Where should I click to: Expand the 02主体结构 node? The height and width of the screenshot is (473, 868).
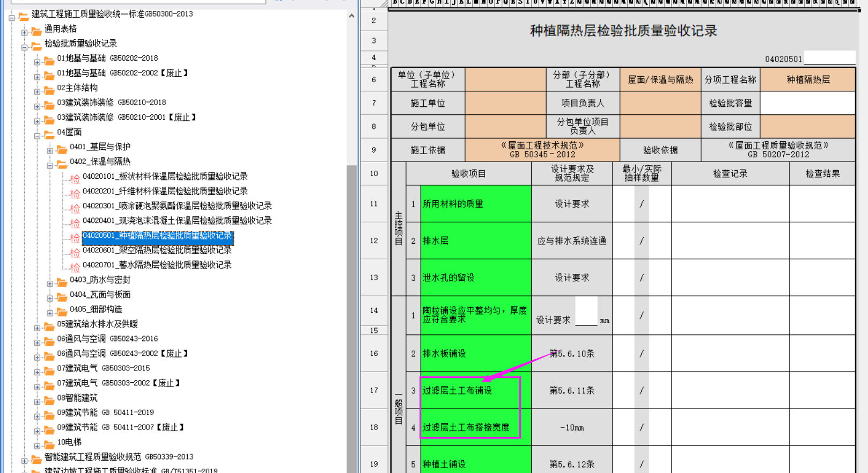(x=37, y=92)
